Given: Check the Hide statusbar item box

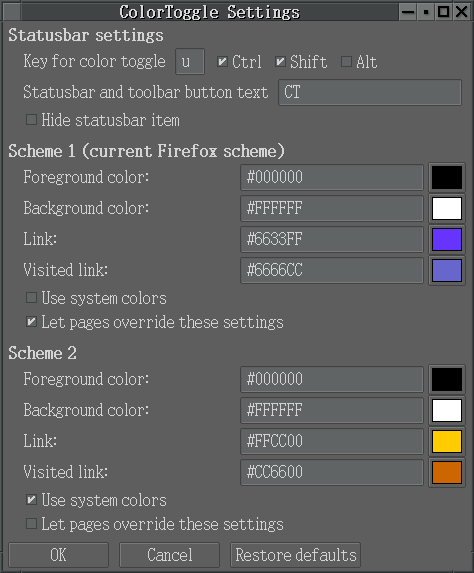Looking at the screenshot, I should pos(31,119).
